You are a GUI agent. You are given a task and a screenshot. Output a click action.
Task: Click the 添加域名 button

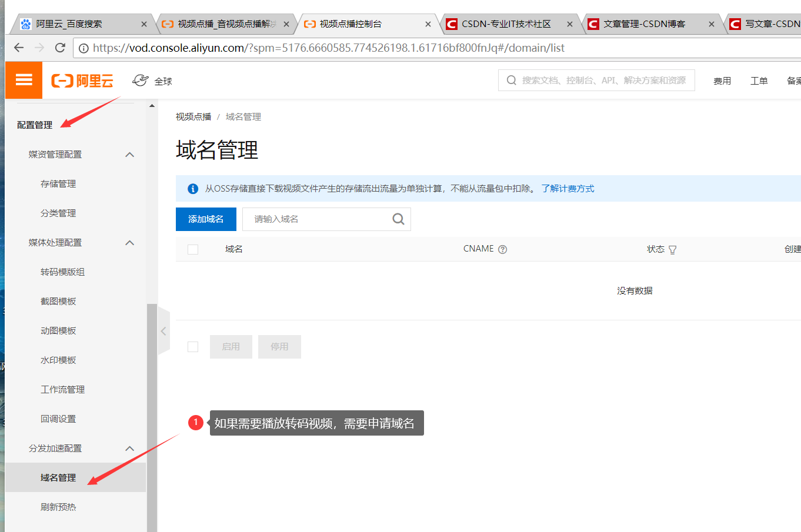point(206,219)
